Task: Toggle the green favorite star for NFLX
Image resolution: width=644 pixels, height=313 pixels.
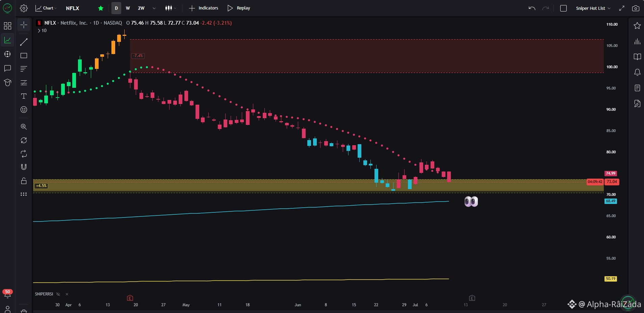Action: [101, 8]
